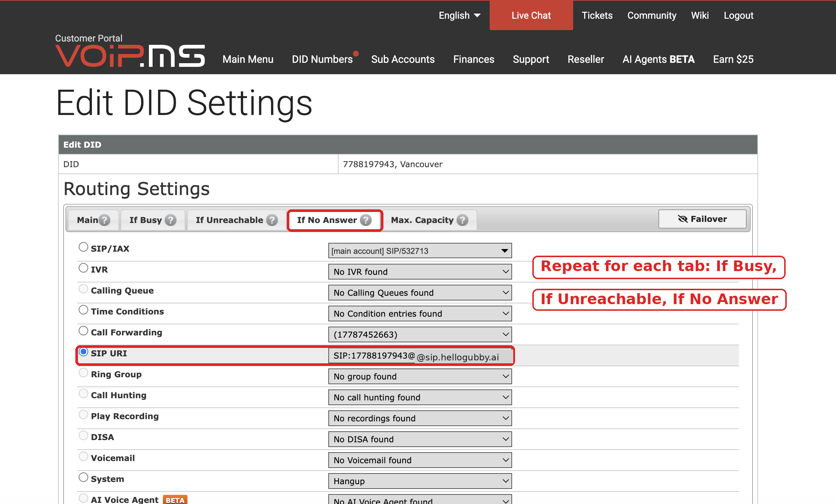Click the help icon beside If Unreachable
The width and height of the screenshot is (836, 504).
point(272,220)
